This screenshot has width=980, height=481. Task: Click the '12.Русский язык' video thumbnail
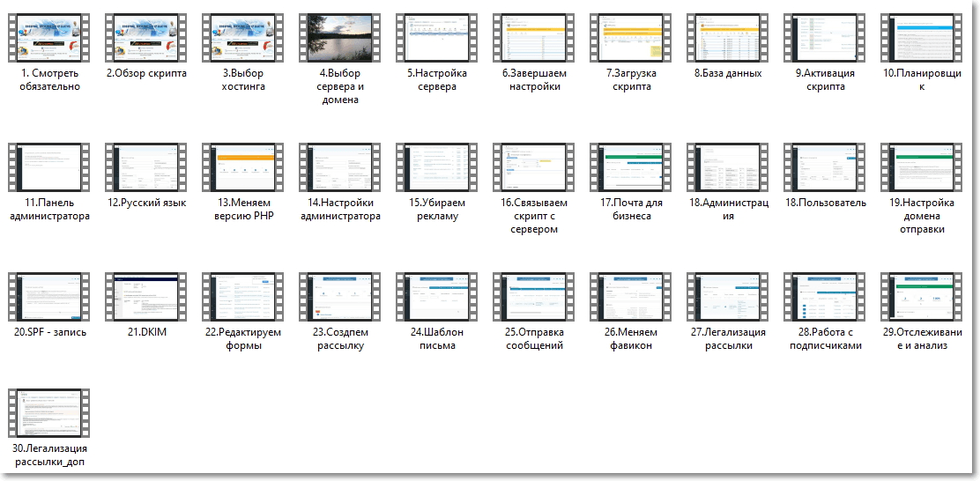(x=146, y=167)
